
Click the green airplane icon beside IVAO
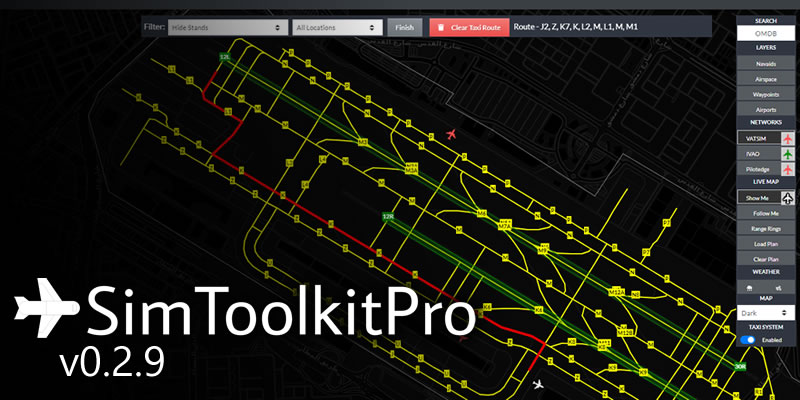click(788, 154)
